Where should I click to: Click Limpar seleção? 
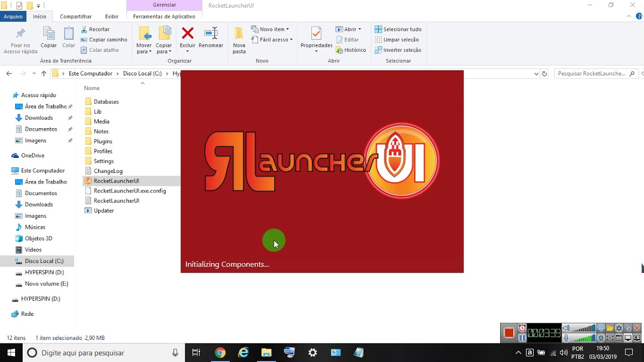coord(396,40)
